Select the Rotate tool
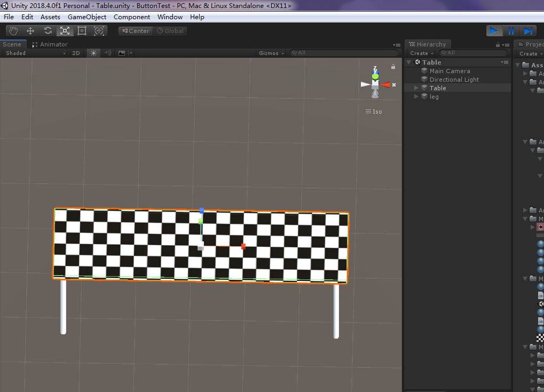This screenshot has width=544, height=392. [48, 31]
